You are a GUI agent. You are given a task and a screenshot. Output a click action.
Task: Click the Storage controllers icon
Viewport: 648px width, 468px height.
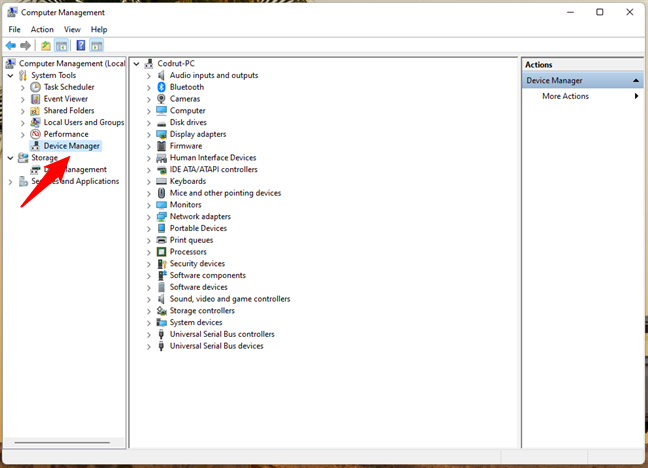(x=162, y=311)
